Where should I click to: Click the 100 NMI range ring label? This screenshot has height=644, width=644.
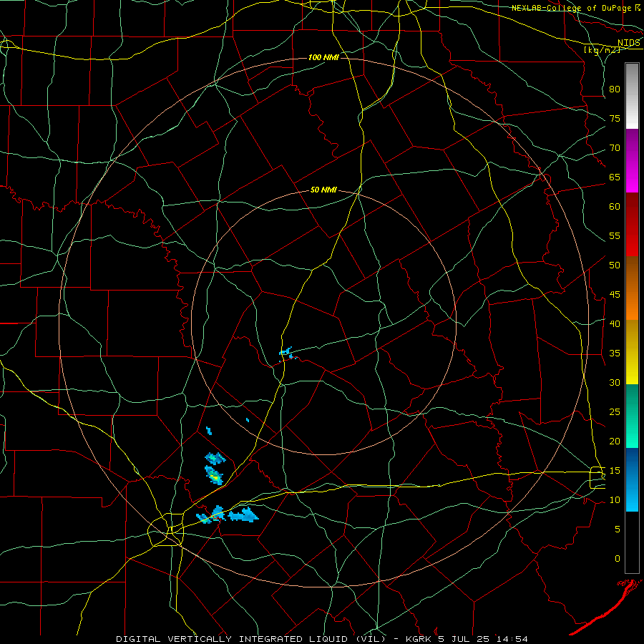pos(323,57)
